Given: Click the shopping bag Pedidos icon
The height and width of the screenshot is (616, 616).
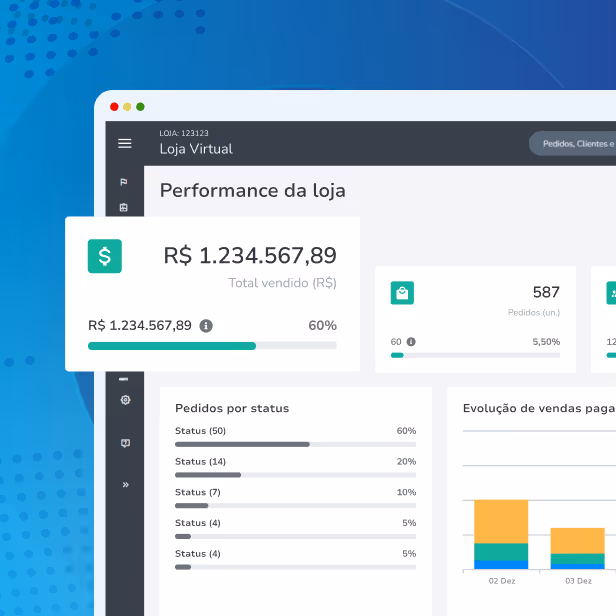Looking at the screenshot, I should (402, 293).
